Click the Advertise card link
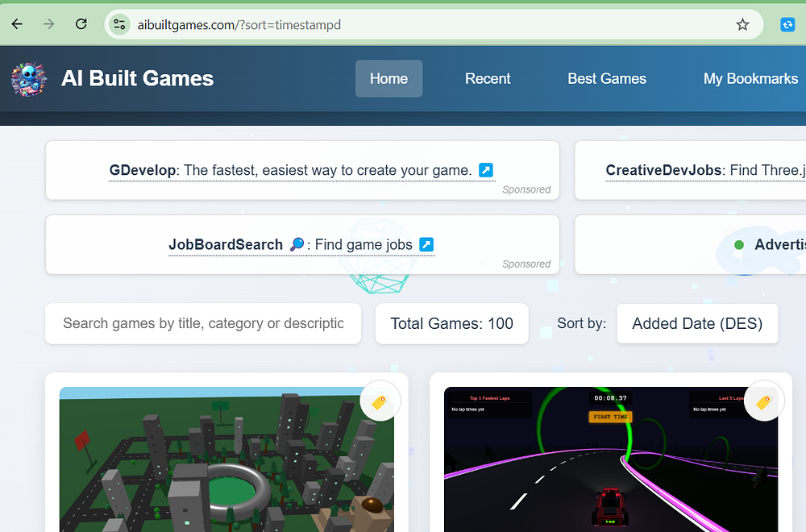The width and height of the screenshot is (806, 532). tap(691, 245)
